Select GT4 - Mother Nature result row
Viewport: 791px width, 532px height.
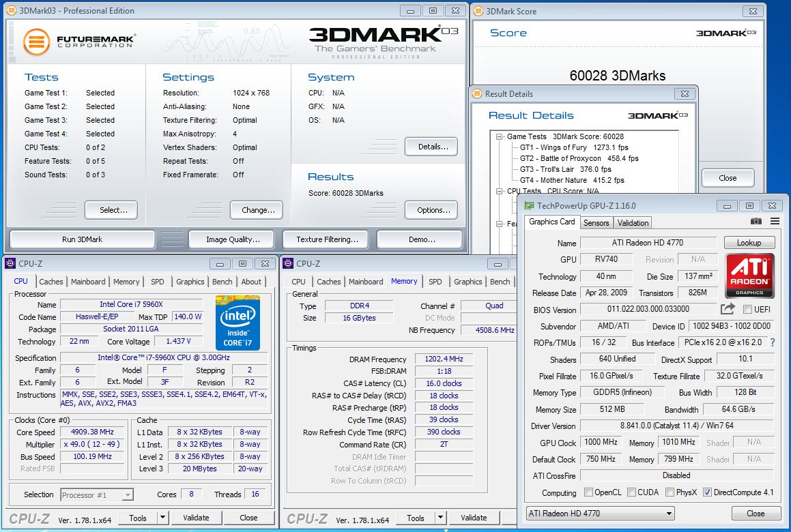[x=571, y=180]
